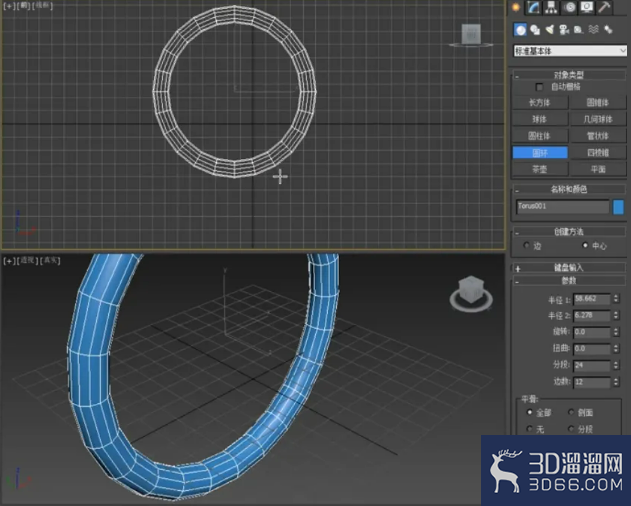Open the Utilities hammer tab
631x506 pixels.
click(x=604, y=8)
